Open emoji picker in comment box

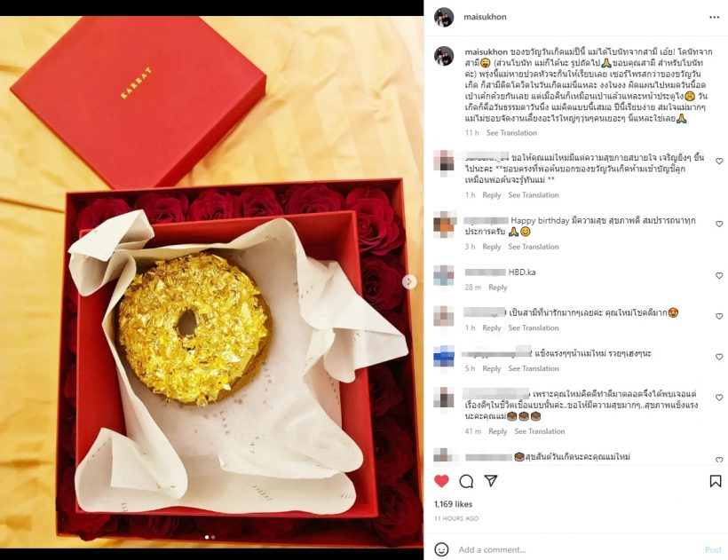tap(441, 549)
